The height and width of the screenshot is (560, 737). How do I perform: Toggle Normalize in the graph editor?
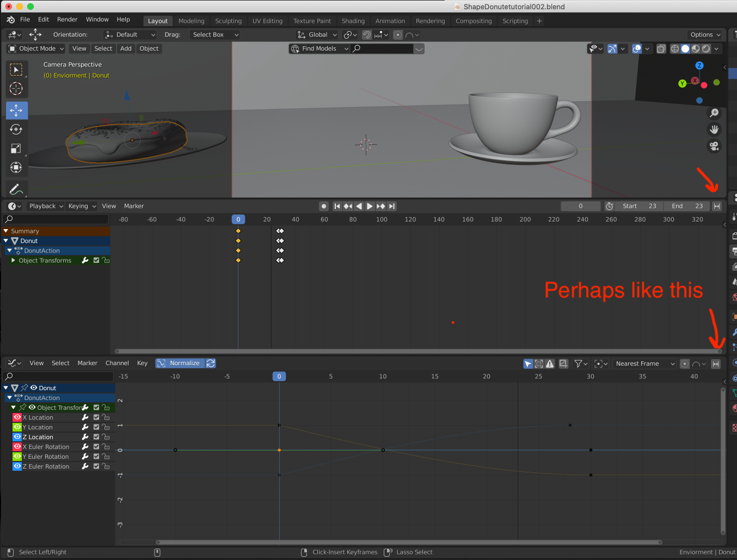point(180,364)
